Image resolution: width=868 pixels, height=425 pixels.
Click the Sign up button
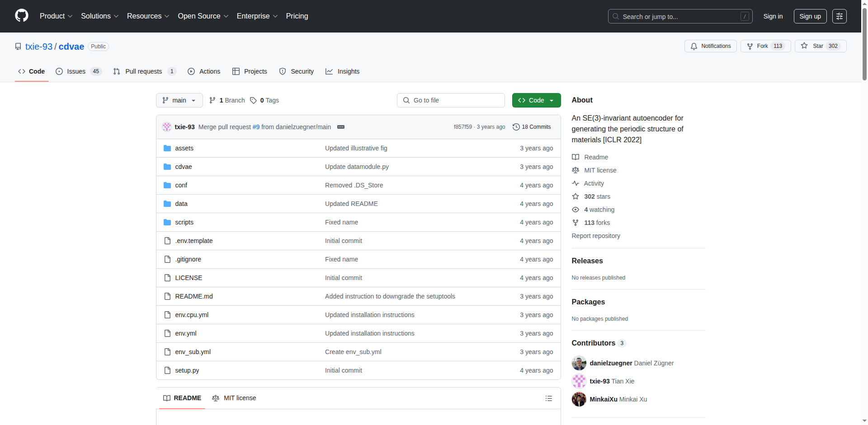click(x=810, y=16)
